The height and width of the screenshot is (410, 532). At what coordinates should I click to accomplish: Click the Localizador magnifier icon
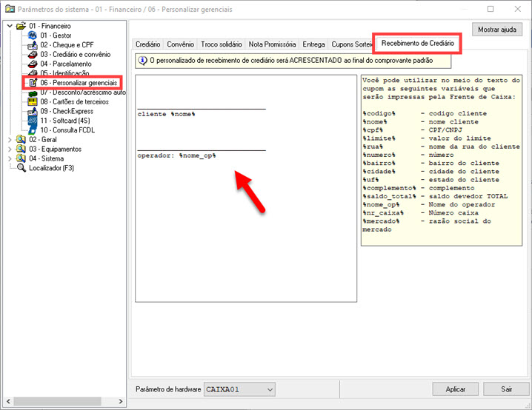(x=21, y=168)
